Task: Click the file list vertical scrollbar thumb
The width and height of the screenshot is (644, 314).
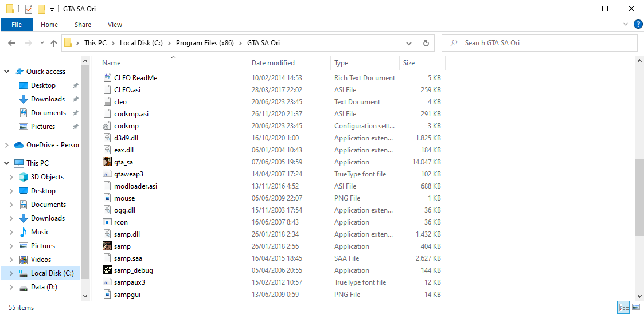Action: point(639,198)
